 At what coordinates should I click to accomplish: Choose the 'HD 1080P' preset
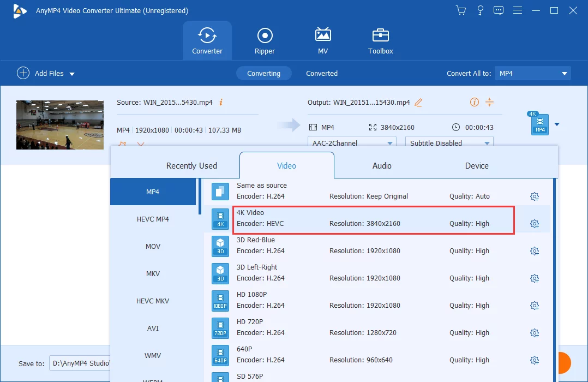coord(377,301)
